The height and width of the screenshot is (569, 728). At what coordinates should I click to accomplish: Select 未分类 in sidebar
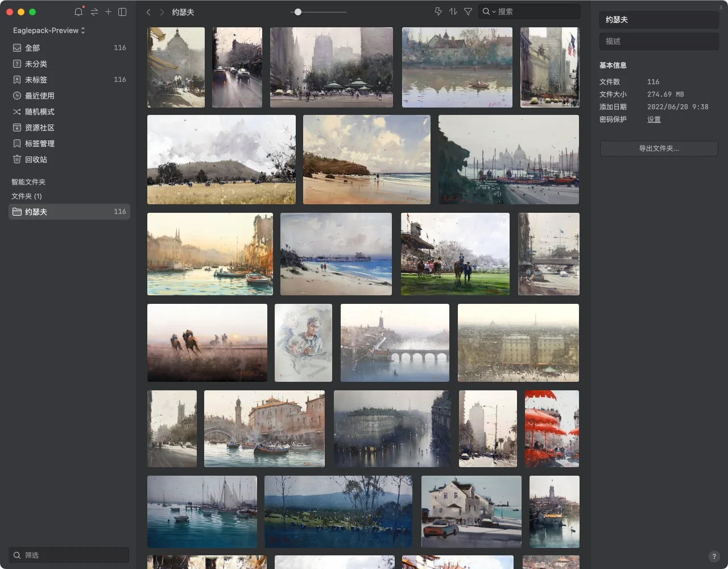(x=69, y=64)
